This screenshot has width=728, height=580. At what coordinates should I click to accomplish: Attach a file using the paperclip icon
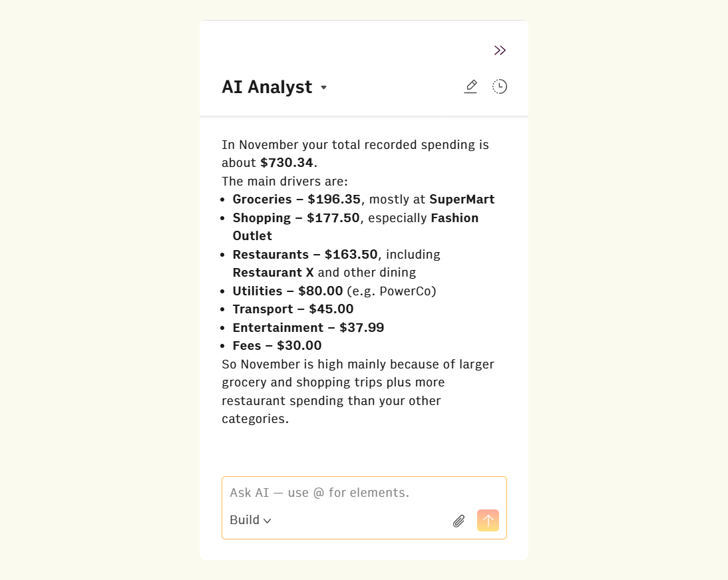tap(458, 521)
